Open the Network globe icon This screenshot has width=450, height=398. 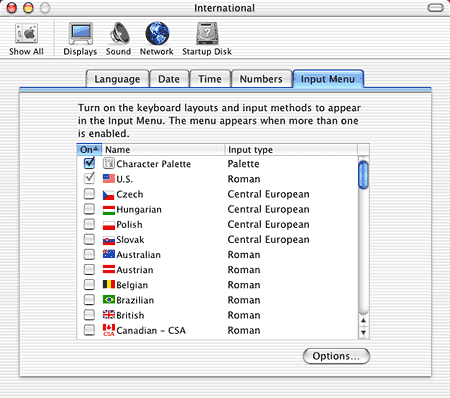tap(157, 33)
